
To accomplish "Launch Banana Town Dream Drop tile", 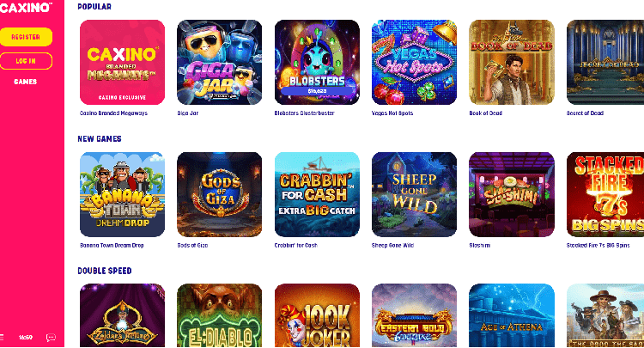I will click(x=123, y=195).
